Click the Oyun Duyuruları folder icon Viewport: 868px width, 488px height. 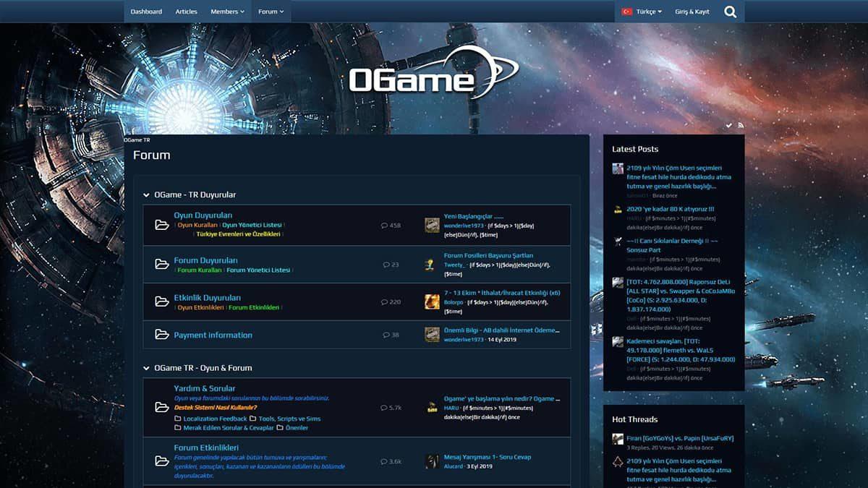[162, 225]
